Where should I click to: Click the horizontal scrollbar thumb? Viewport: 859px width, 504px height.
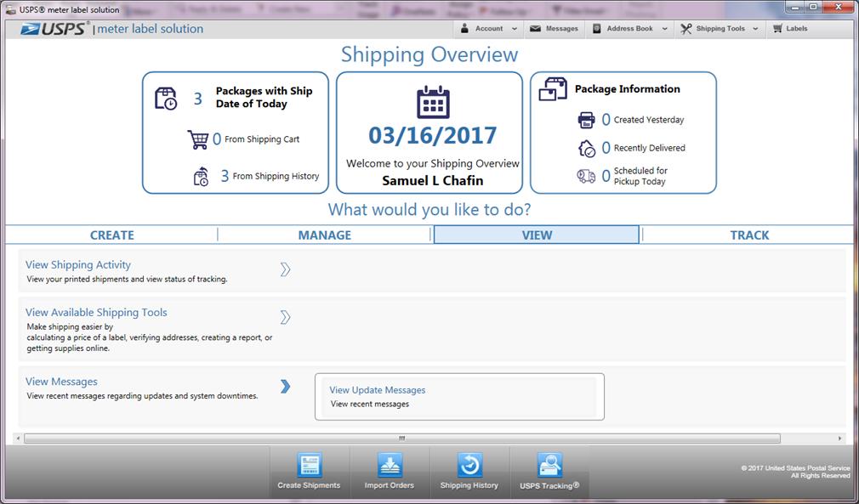point(402,439)
